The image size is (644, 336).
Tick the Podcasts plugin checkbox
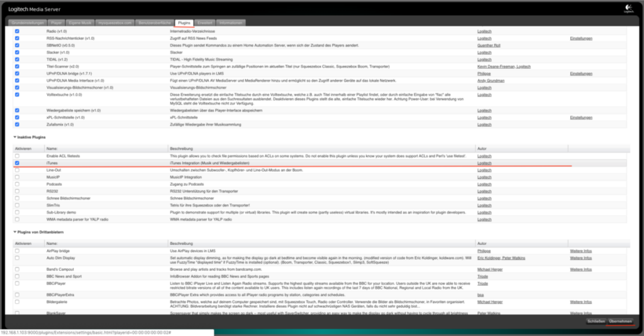[17, 184]
